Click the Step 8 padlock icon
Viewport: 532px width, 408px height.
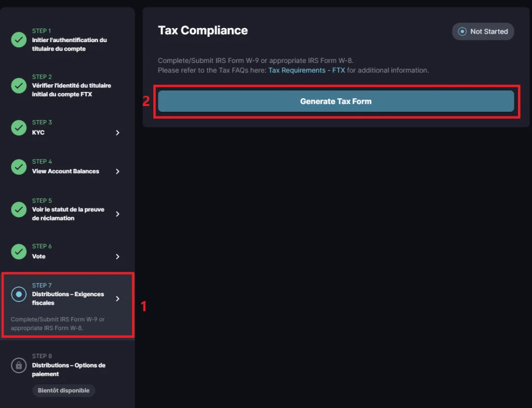(19, 365)
